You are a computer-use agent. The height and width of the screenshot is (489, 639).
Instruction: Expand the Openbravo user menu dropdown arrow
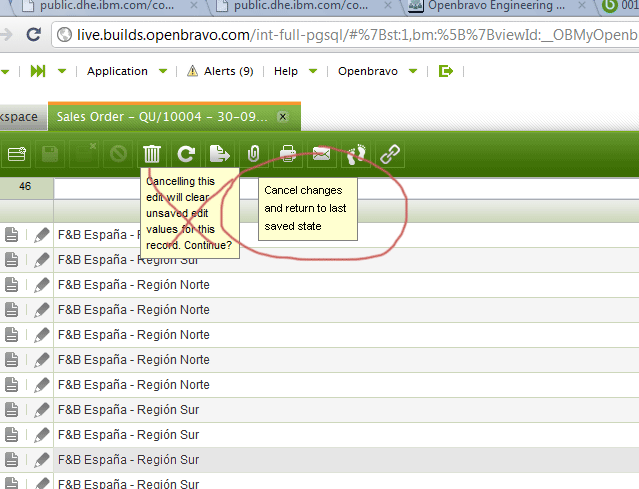(x=413, y=71)
